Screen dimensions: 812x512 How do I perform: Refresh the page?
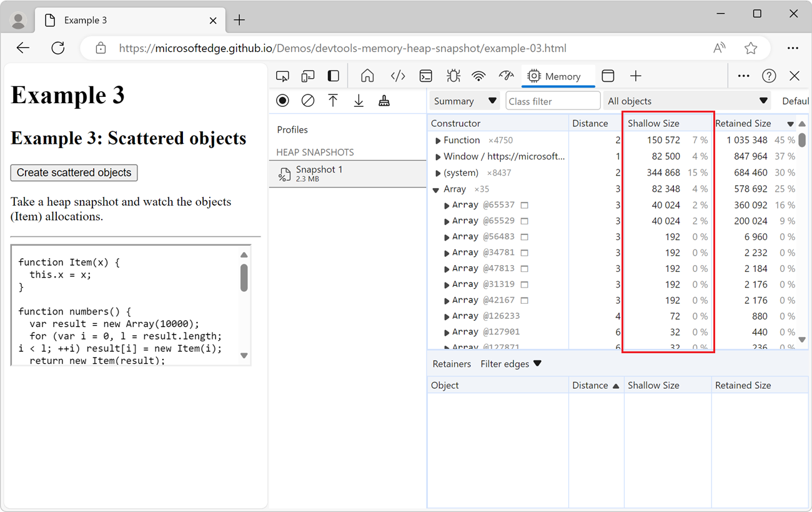click(x=58, y=48)
